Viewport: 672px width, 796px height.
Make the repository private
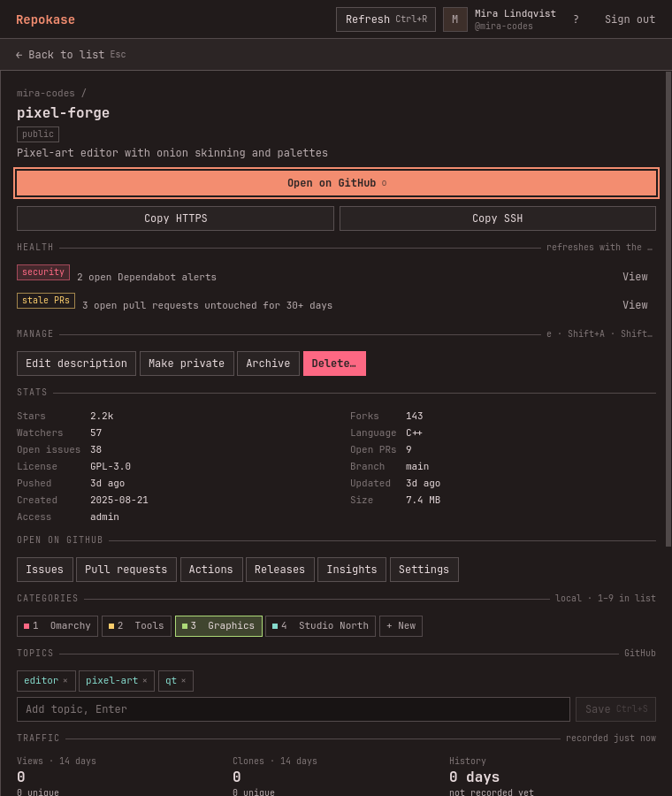coord(187,364)
